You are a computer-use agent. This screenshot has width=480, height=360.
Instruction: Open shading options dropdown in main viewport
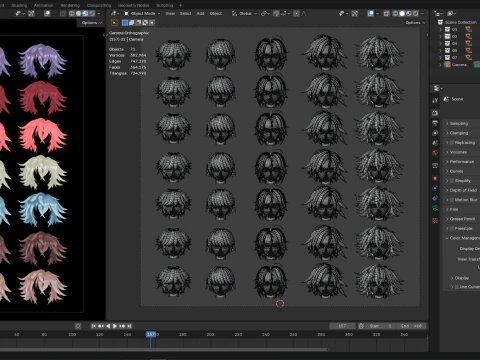[x=422, y=14]
